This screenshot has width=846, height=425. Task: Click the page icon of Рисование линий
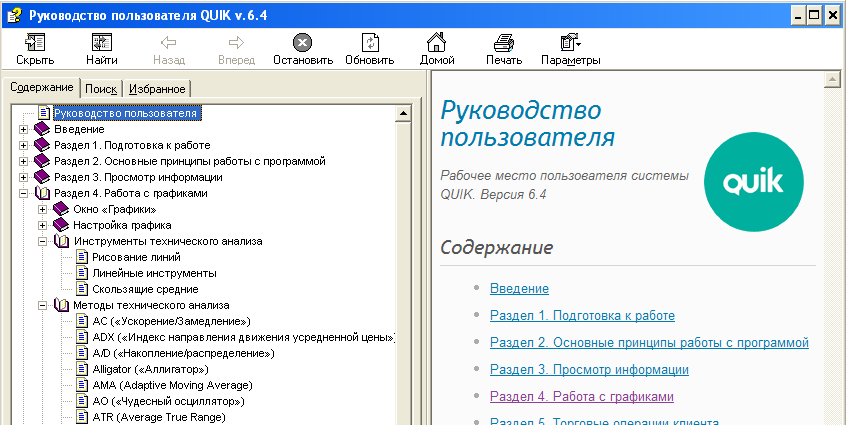82,257
